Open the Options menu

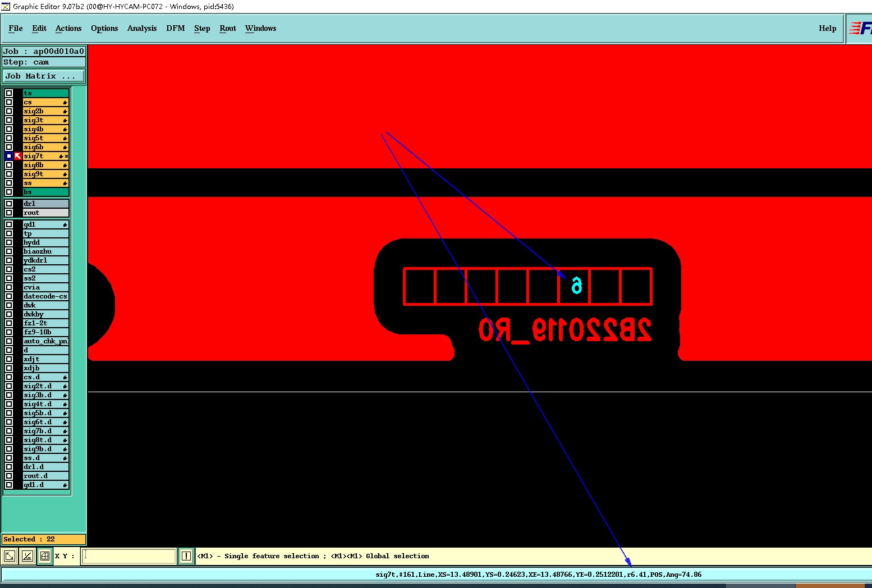click(x=104, y=28)
